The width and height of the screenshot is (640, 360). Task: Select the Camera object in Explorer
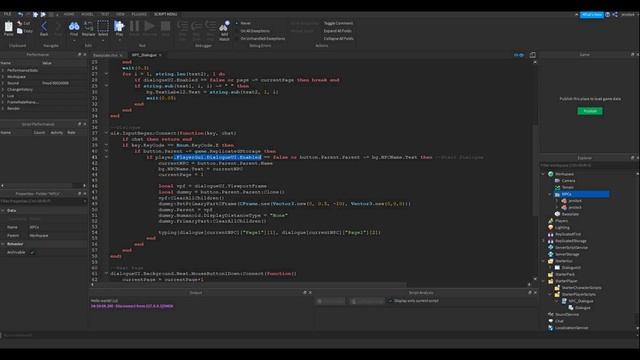tap(568, 180)
